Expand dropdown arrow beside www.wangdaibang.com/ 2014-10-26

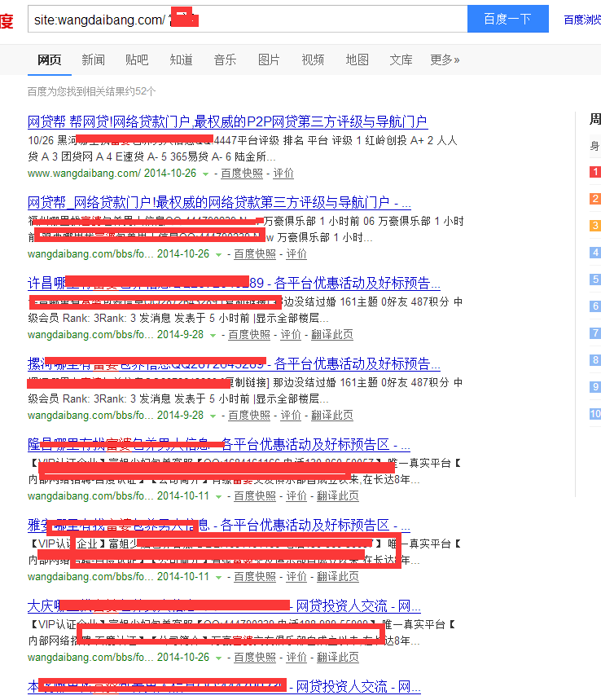pyautogui.click(x=206, y=174)
